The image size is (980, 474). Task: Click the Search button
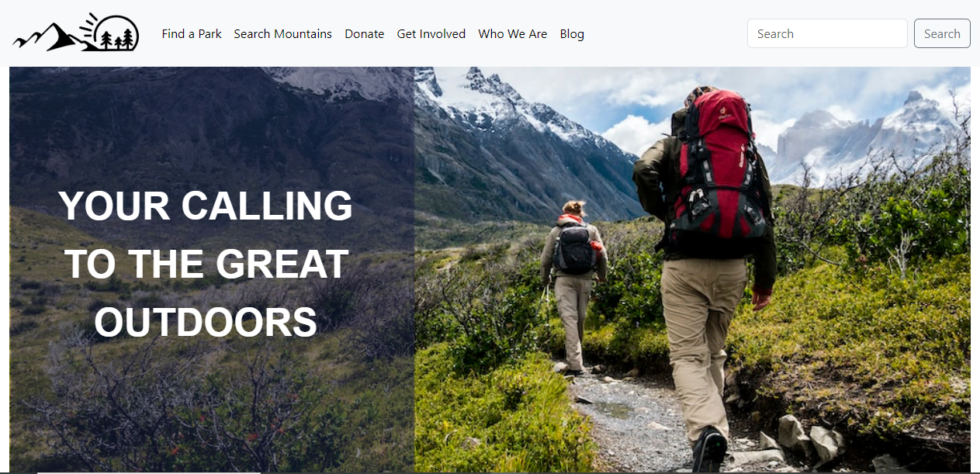942,33
